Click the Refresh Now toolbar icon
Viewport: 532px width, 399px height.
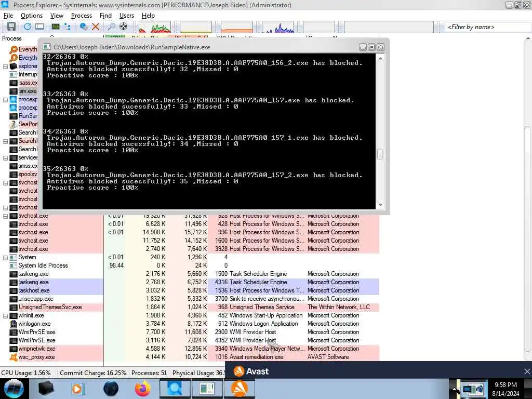pos(28,26)
